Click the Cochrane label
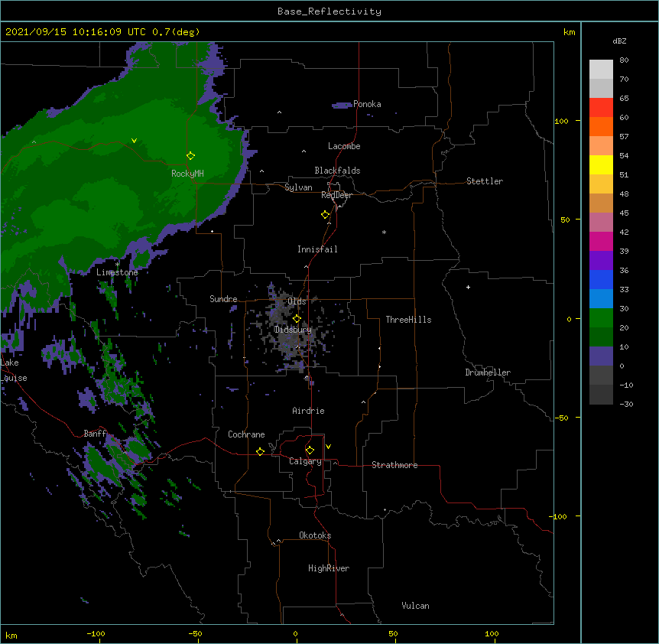 (246, 434)
